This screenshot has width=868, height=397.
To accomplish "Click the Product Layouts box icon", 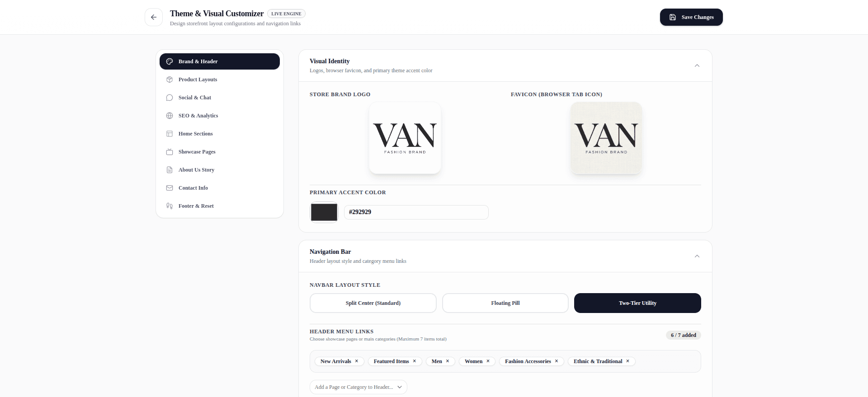I will [170, 79].
